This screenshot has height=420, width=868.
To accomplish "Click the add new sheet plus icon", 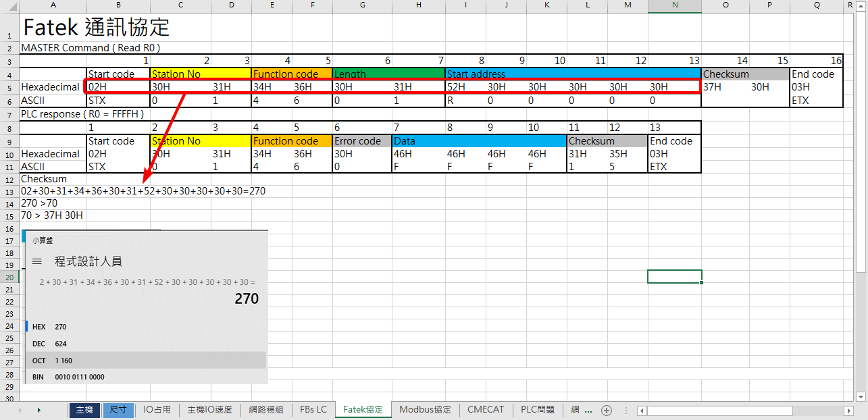I will 607,410.
